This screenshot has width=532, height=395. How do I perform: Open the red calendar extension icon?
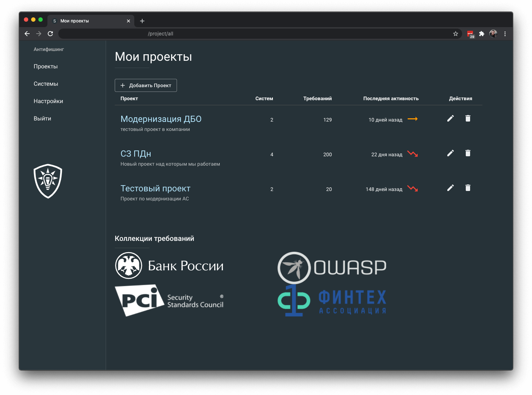coord(470,34)
